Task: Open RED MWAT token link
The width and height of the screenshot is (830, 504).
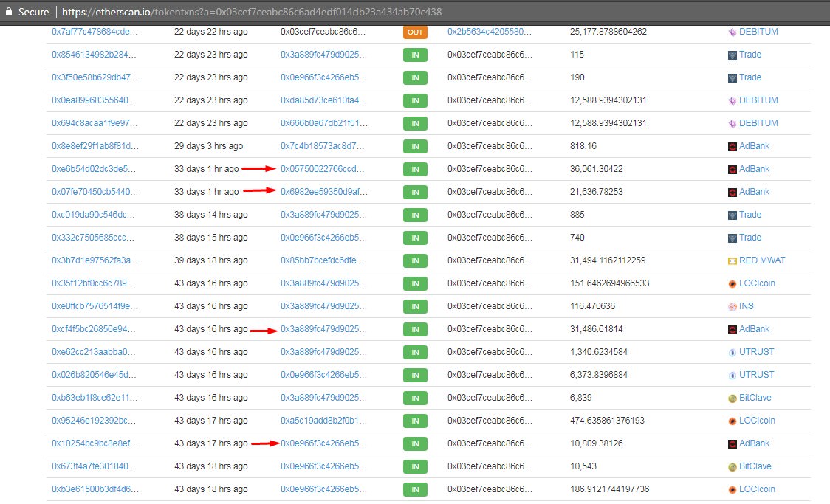Action: pyautogui.click(x=762, y=260)
